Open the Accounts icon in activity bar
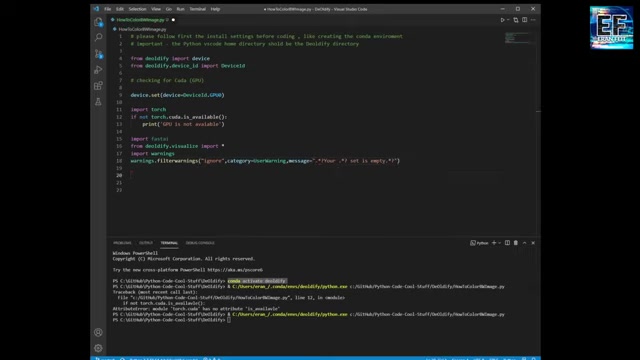The height and width of the screenshot is (360, 640). point(98,332)
